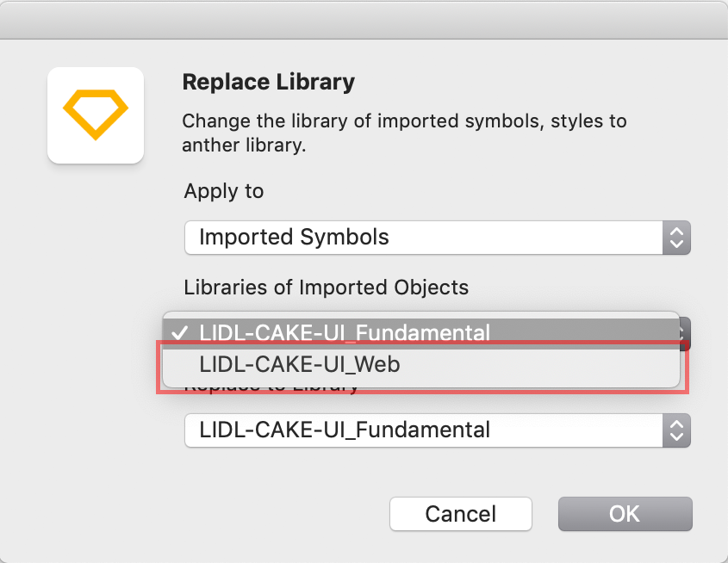This screenshot has height=563, width=728.
Task: Click arrows on the bottom LIDL-CAKE-UI_Fundamental popup
Action: tap(676, 430)
